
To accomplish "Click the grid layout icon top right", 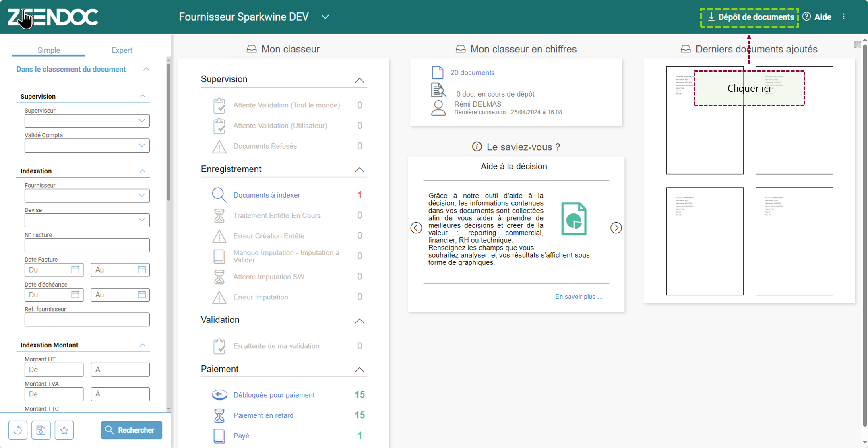I will pos(857,45).
